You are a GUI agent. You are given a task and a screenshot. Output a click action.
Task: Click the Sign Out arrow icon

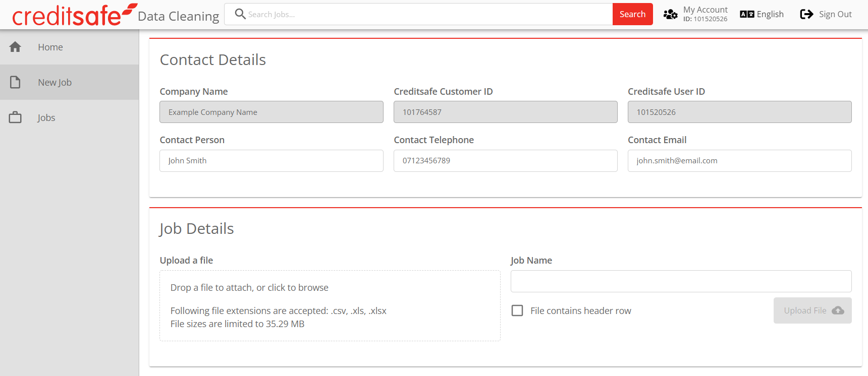806,14
